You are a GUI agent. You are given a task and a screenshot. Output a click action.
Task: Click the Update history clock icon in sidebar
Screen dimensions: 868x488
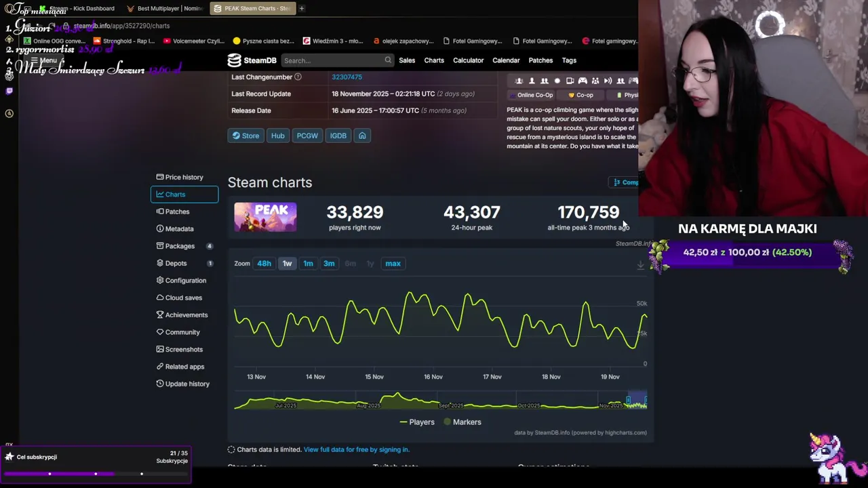point(160,384)
